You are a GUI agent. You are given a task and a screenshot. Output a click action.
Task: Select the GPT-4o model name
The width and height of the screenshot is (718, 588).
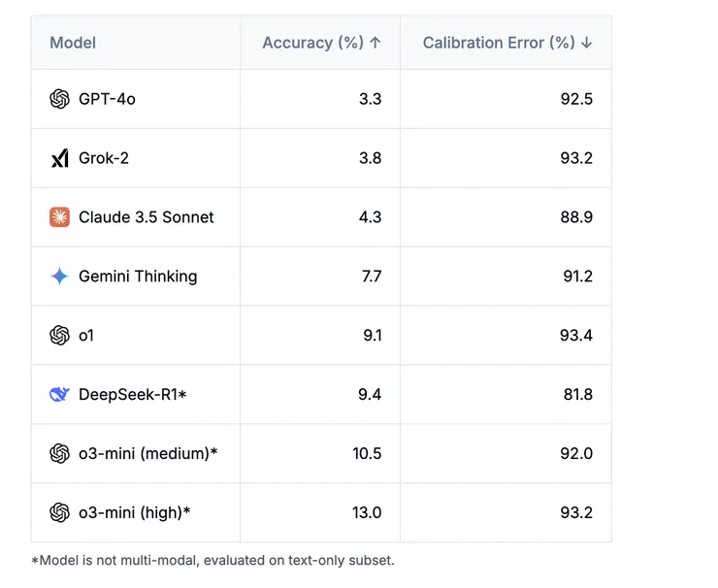coord(107,99)
